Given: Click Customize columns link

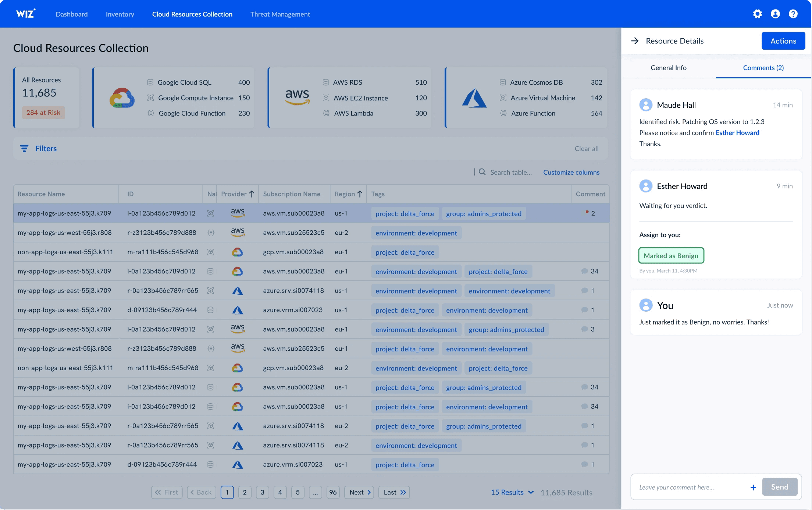Looking at the screenshot, I should [571, 172].
